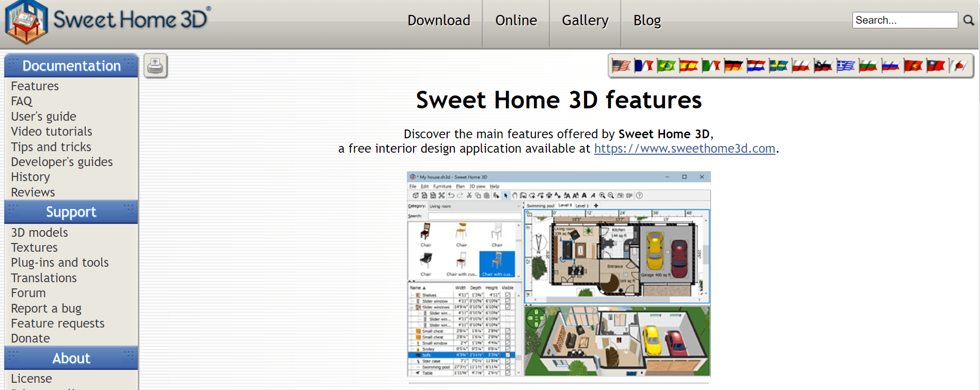Select the Taiwanese flag

point(936,66)
